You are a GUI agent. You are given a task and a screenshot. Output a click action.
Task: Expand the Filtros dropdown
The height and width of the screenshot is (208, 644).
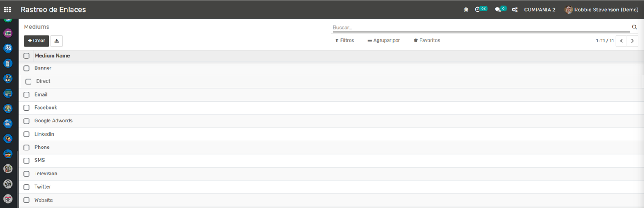click(344, 40)
